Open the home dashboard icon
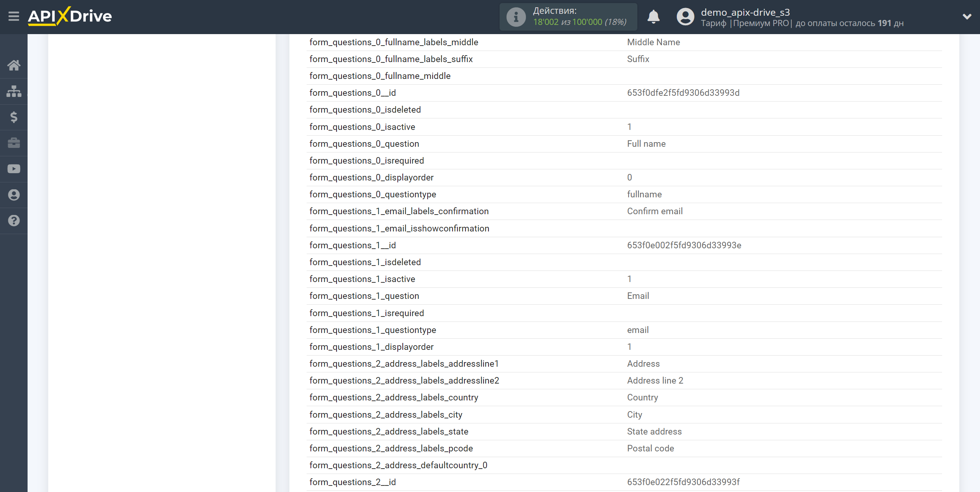The height and width of the screenshot is (492, 980). click(14, 66)
